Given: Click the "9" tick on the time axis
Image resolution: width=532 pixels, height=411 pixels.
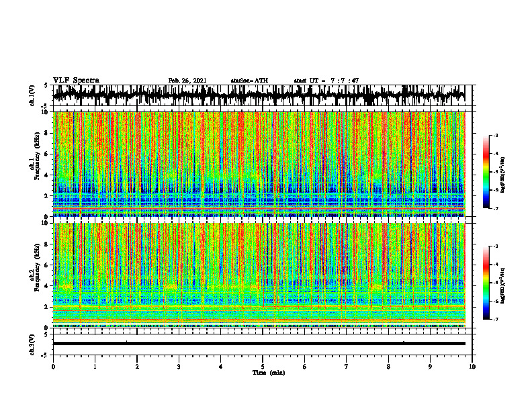Looking at the screenshot, I should point(430,367).
